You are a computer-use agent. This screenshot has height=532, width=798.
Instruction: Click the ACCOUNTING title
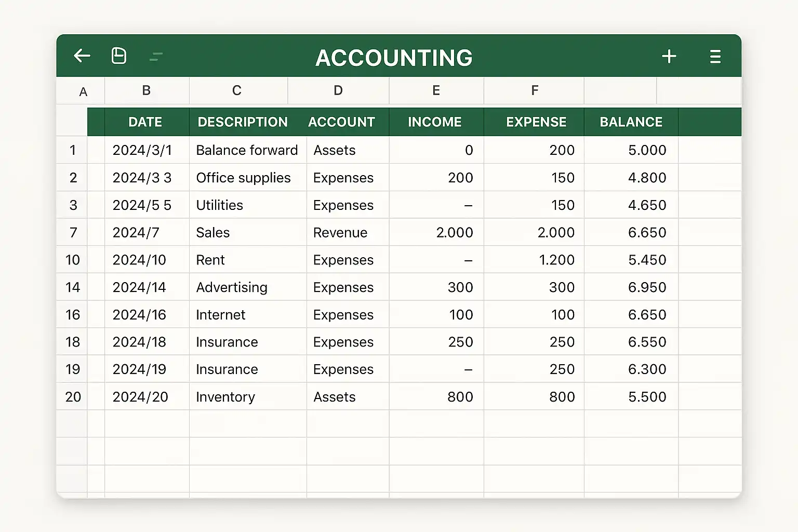point(394,58)
